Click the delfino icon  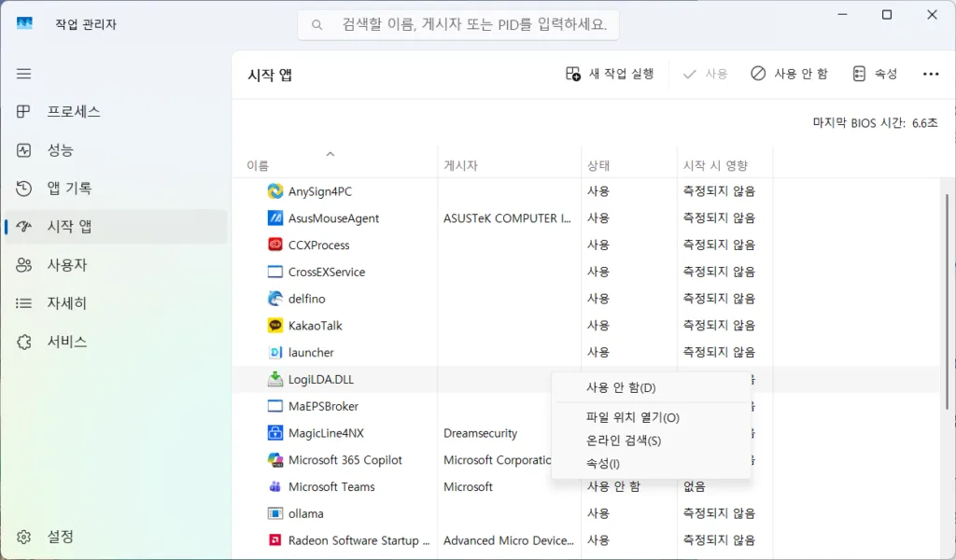[x=275, y=299]
